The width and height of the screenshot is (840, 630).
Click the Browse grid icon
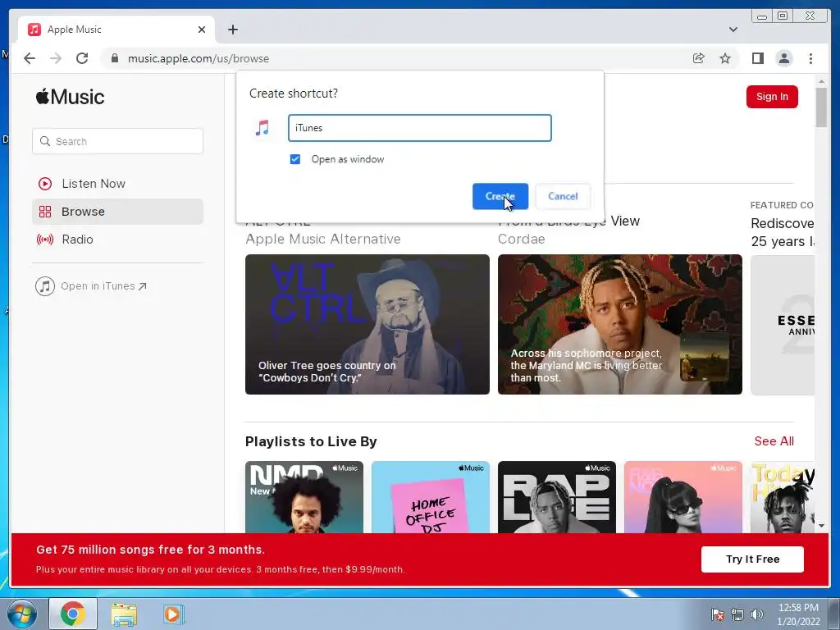[x=45, y=212]
